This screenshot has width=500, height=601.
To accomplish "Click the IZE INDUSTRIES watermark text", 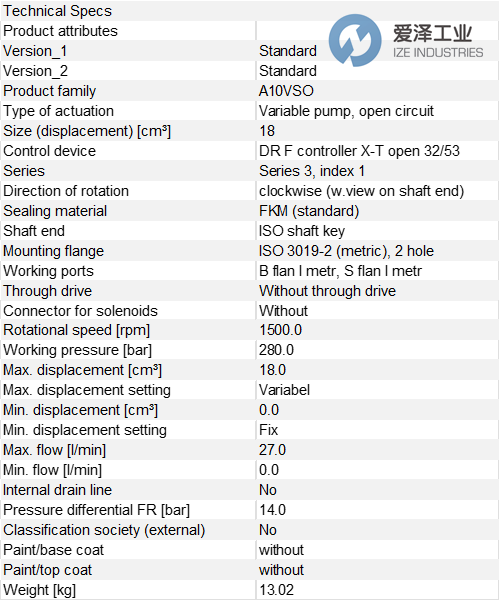I will pyautogui.click(x=438, y=53).
